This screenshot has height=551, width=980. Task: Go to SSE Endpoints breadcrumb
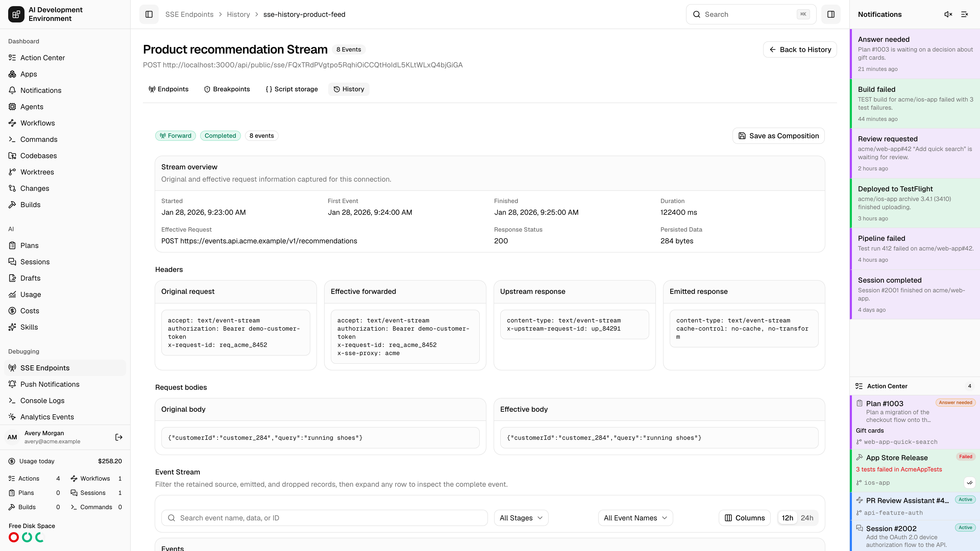189,15
